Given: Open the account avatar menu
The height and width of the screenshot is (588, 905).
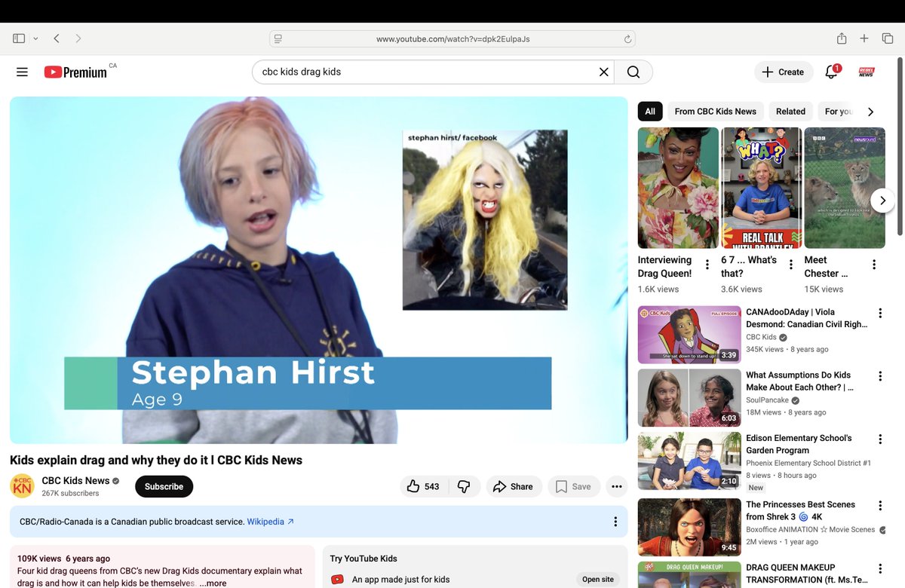Looking at the screenshot, I should 867,72.
